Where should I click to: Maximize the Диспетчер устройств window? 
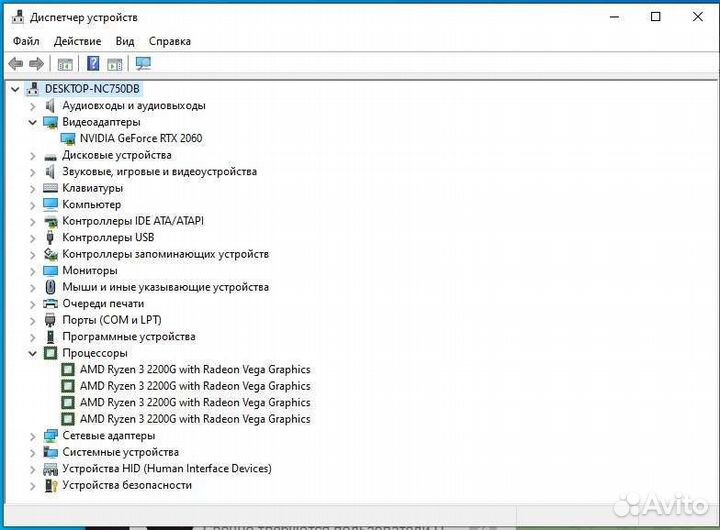(x=656, y=17)
